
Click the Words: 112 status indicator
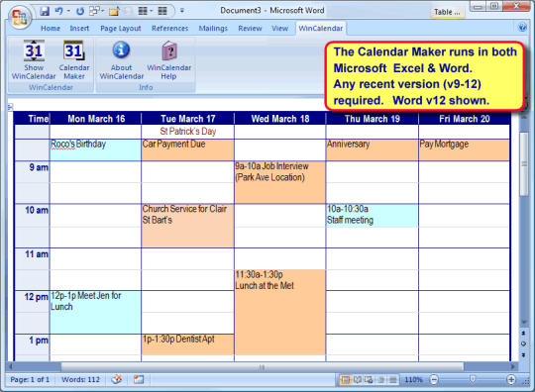coord(80,379)
